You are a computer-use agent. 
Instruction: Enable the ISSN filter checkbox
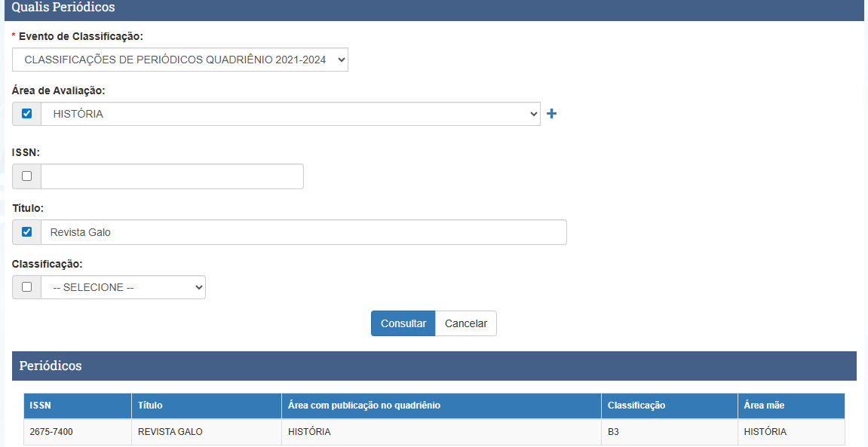[27, 176]
